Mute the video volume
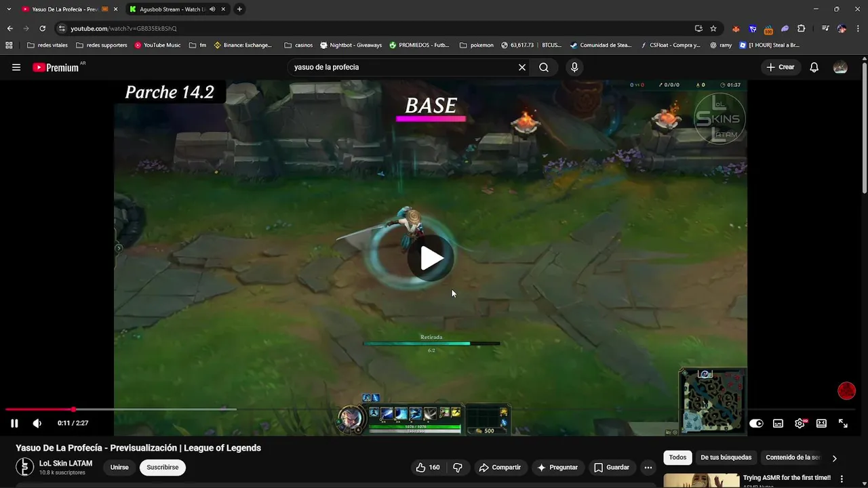 37,423
